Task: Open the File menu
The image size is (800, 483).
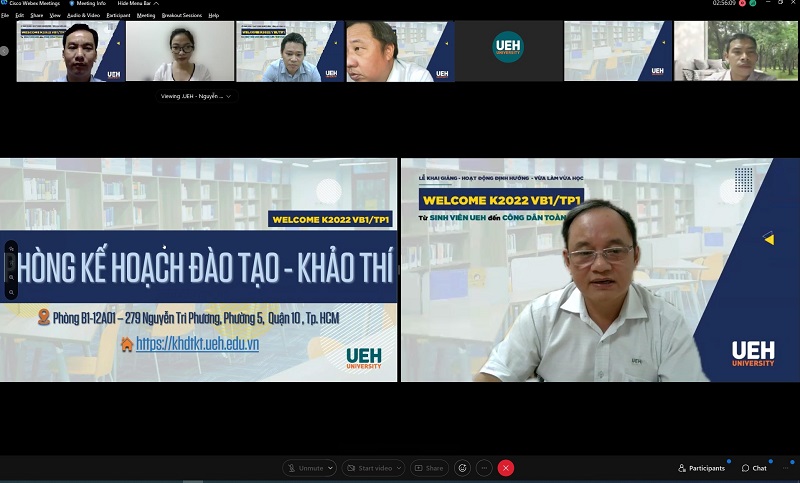Action: [5, 15]
